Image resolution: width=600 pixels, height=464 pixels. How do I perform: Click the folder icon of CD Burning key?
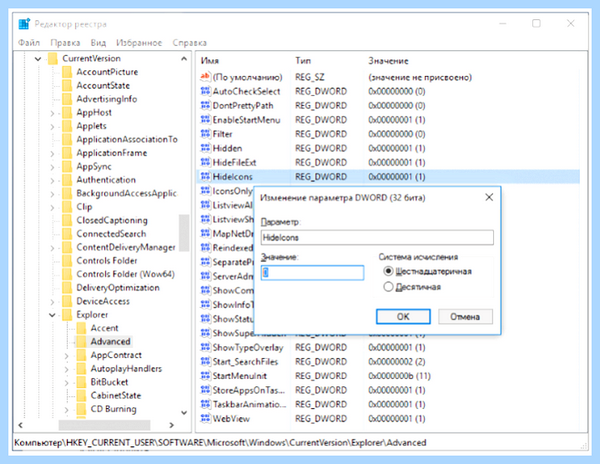coord(81,409)
